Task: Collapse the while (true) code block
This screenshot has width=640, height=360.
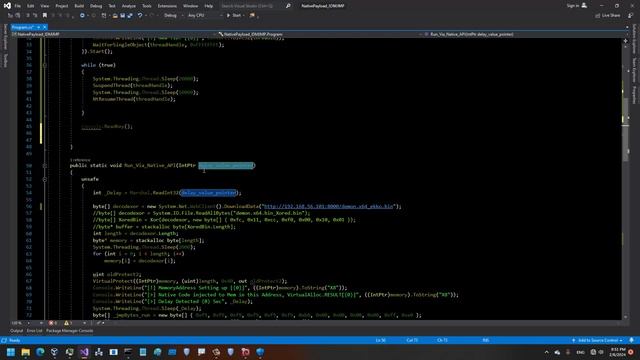Action: (45, 65)
